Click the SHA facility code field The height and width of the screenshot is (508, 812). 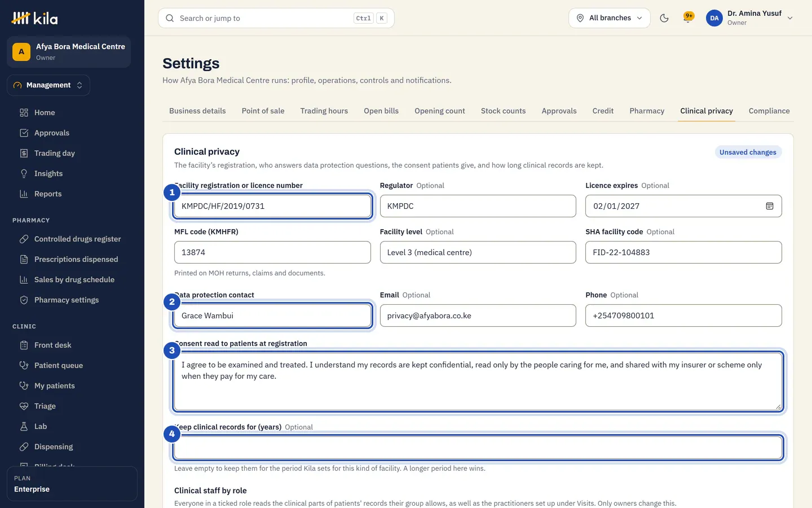[x=683, y=252]
